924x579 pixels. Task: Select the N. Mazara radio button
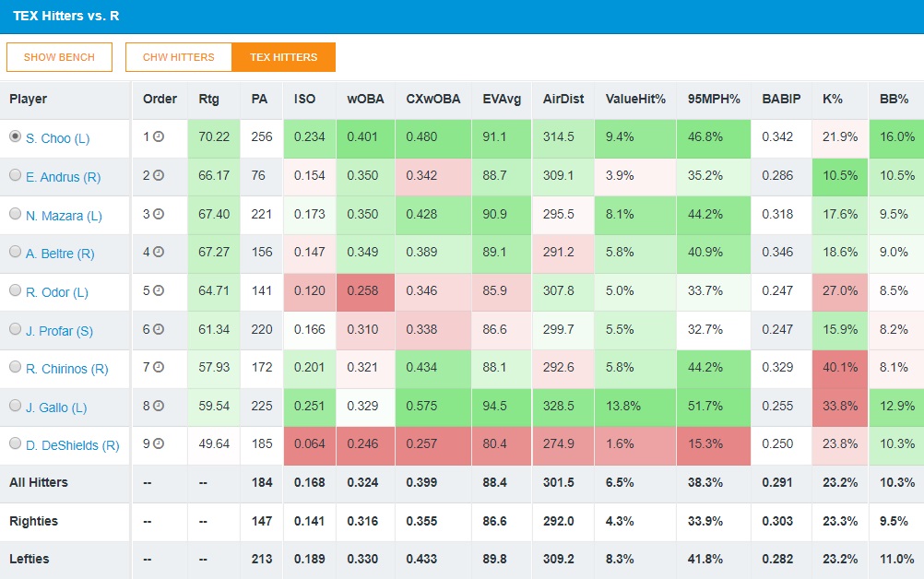(x=16, y=214)
